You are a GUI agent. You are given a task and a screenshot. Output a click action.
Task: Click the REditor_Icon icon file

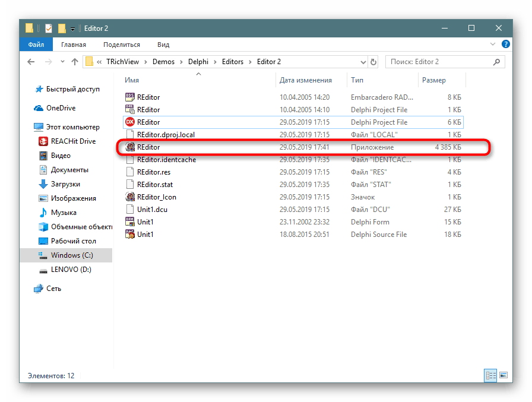pyautogui.click(x=129, y=197)
